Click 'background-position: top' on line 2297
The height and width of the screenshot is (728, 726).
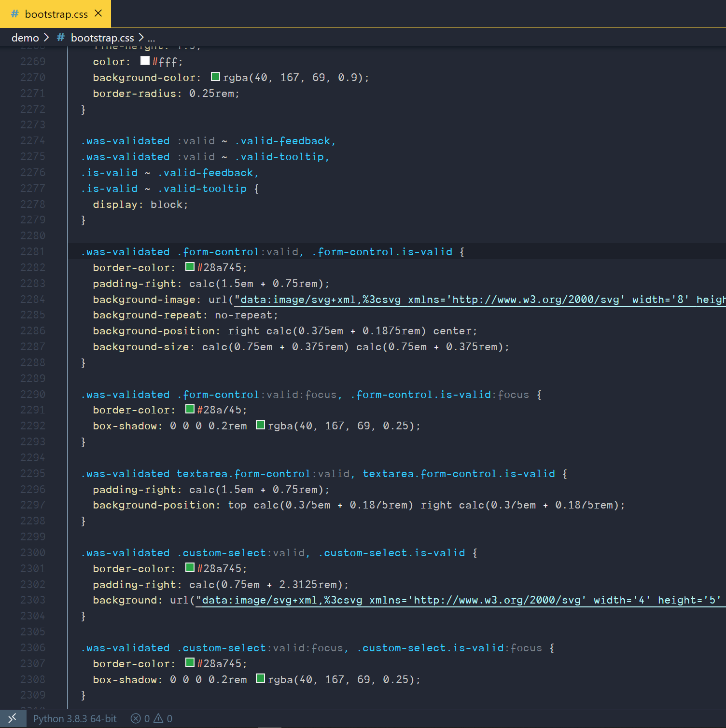pyautogui.click(x=169, y=505)
